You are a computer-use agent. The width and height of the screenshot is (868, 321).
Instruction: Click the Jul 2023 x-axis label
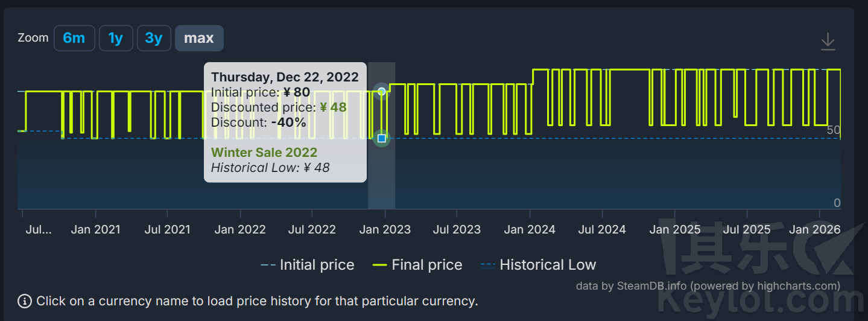457,229
